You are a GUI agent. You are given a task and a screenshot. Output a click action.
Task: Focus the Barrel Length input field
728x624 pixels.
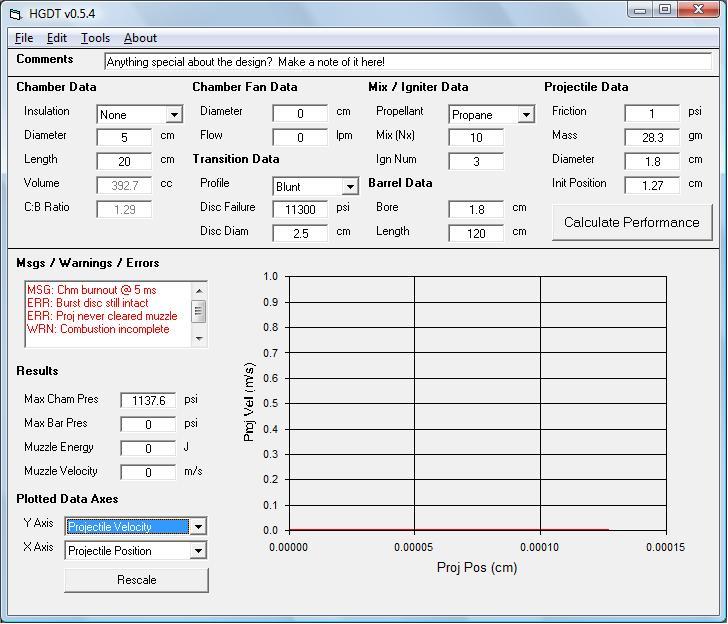tap(476, 233)
